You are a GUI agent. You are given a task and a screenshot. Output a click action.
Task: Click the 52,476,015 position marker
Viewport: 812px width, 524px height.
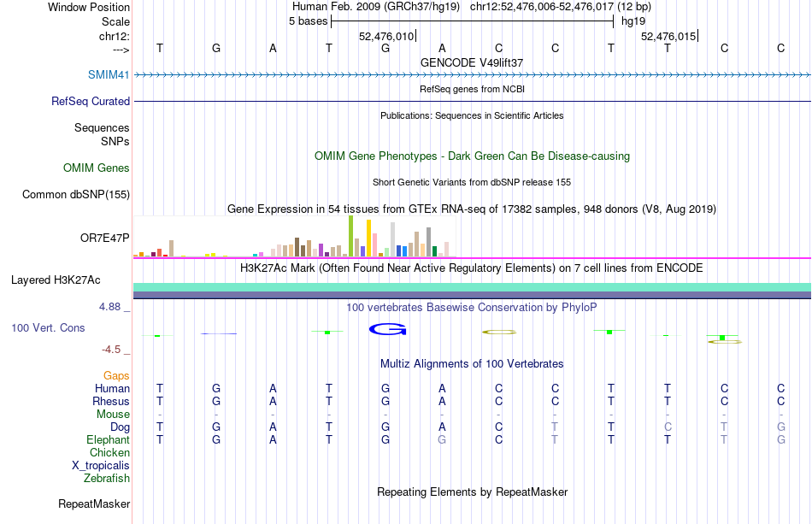[x=668, y=36]
